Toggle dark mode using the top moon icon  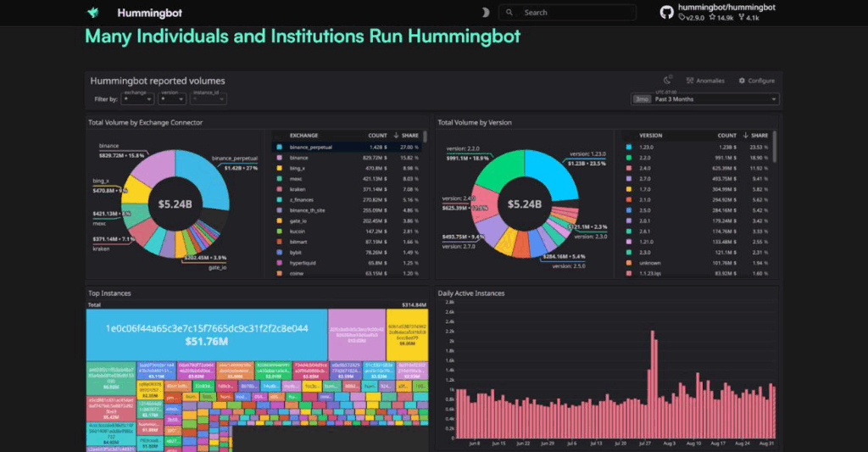[485, 13]
